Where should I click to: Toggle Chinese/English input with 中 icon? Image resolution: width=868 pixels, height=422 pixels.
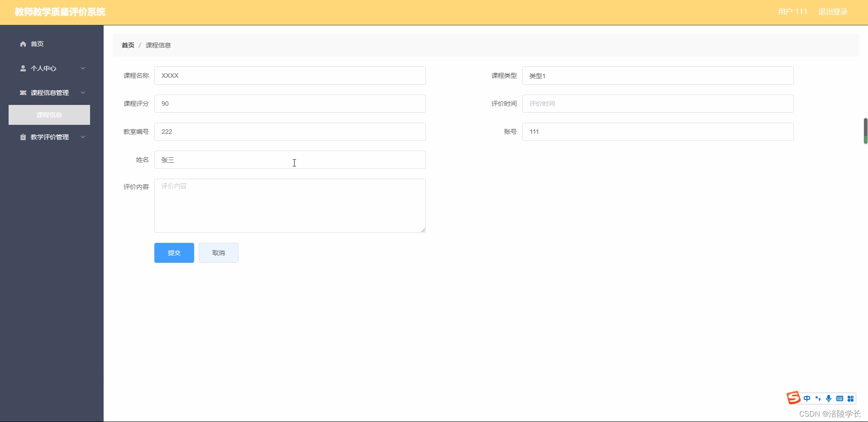(807, 398)
